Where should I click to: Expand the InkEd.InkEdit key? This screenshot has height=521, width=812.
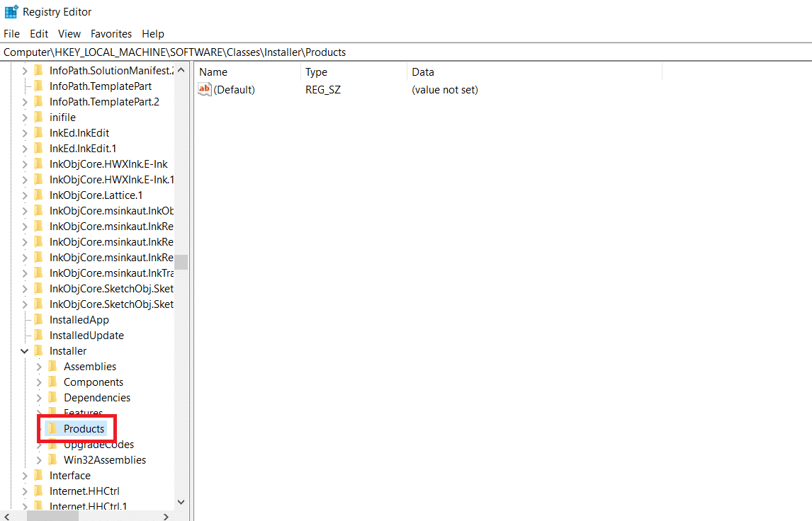[x=24, y=133]
